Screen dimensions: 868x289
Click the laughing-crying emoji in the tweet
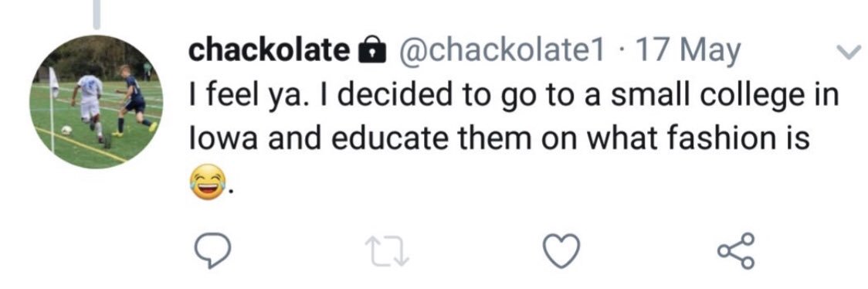coord(209,182)
